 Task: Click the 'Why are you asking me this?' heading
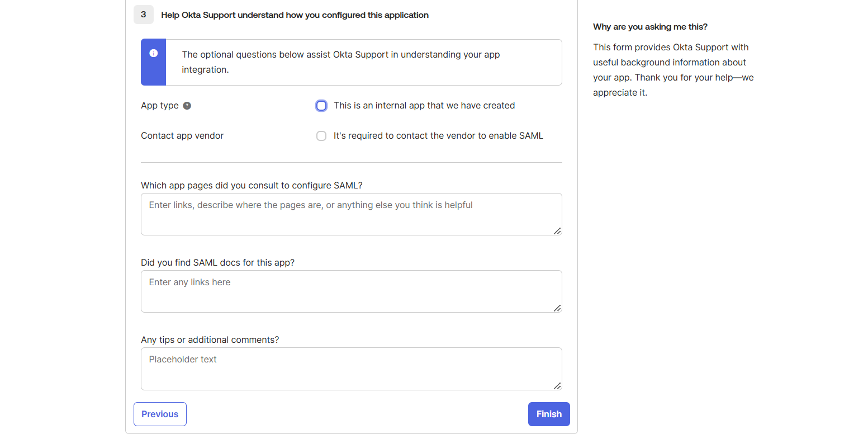650,27
